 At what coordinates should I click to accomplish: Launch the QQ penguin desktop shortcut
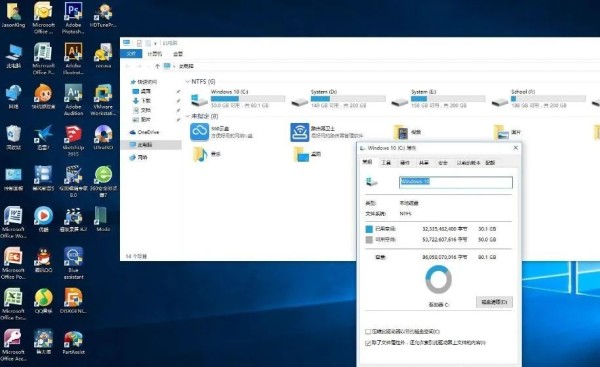point(43,260)
